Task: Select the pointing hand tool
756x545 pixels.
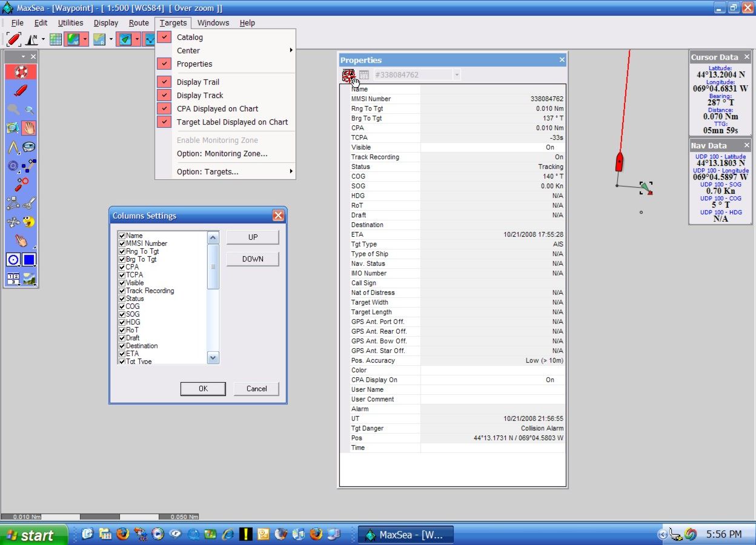Action: [21, 241]
